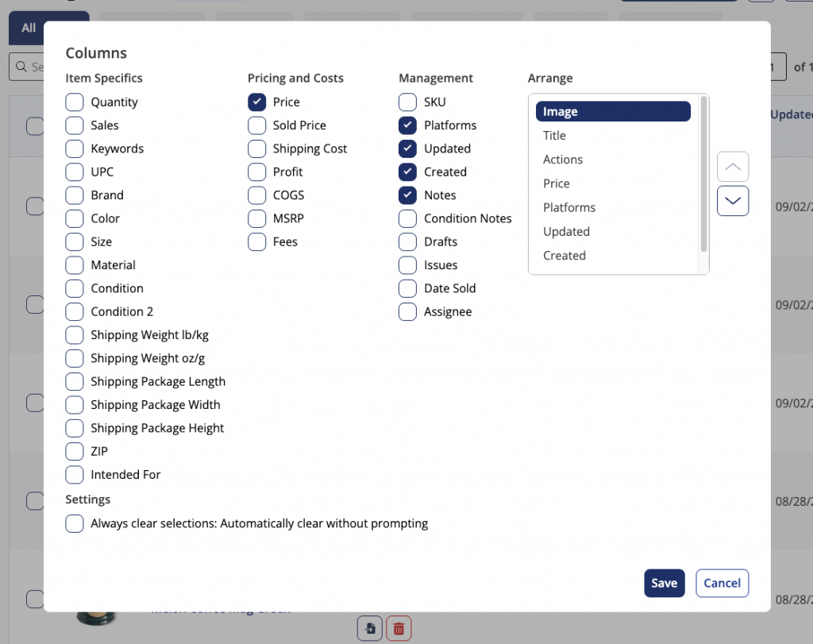The width and height of the screenshot is (813, 644).
Task: Open the All tab behind dialog
Action: pyautogui.click(x=29, y=28)
